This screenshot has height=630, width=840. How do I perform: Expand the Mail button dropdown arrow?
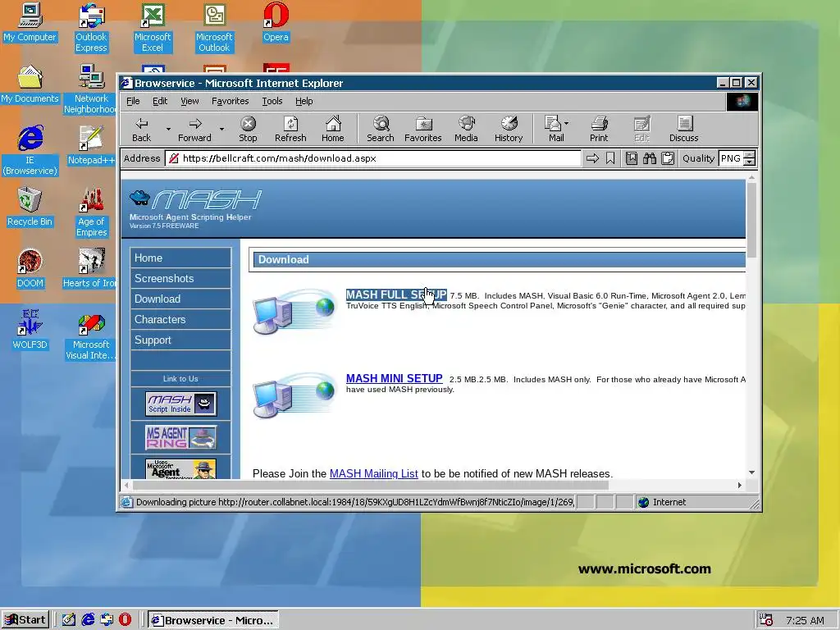click(x=566, y=124)
